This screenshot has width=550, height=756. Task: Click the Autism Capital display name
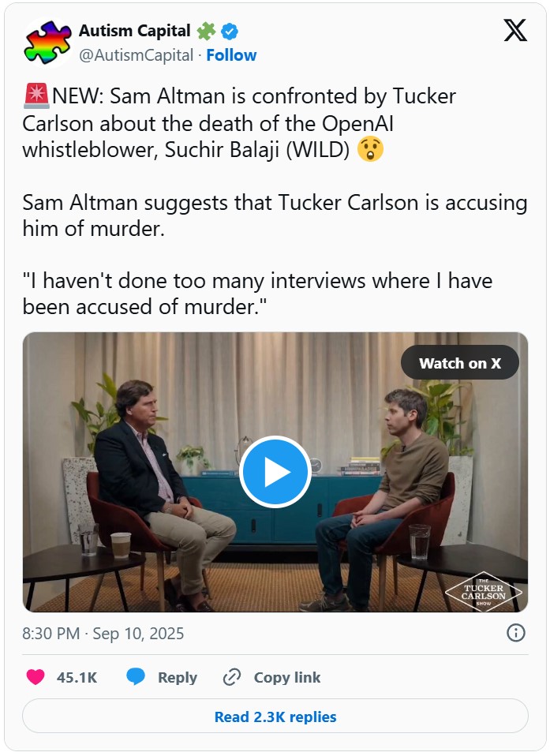point(134,32)
